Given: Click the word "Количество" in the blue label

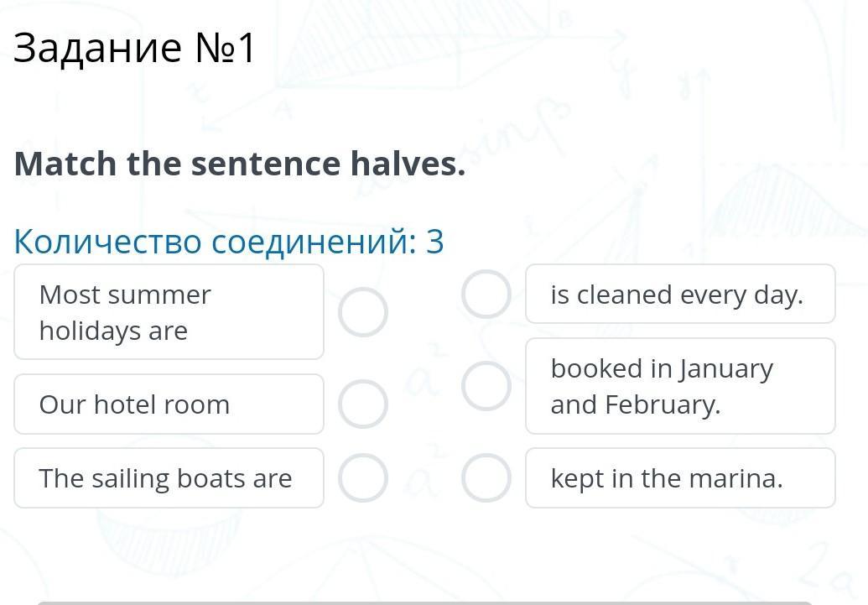Looking at the screenshot, I should (107, 242).
